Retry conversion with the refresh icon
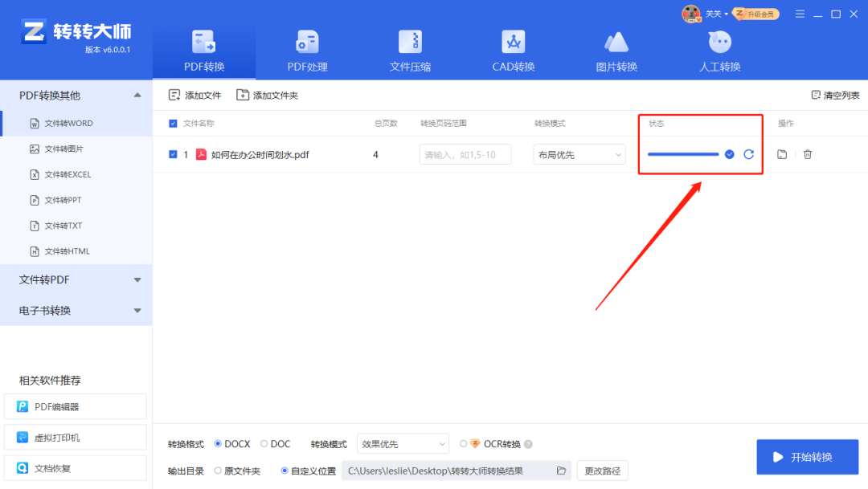The image size is (868, 489). 748,154
